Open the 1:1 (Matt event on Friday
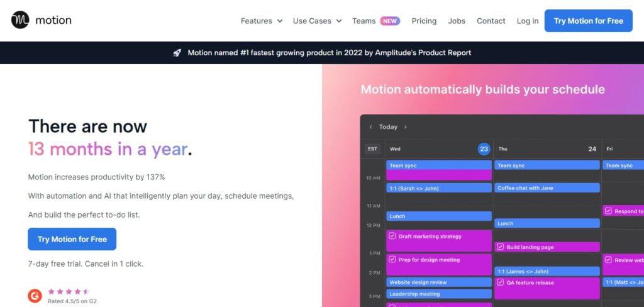The width and height of the screenshot is (644, 307). pyautogui.click(x=623, y=282)
